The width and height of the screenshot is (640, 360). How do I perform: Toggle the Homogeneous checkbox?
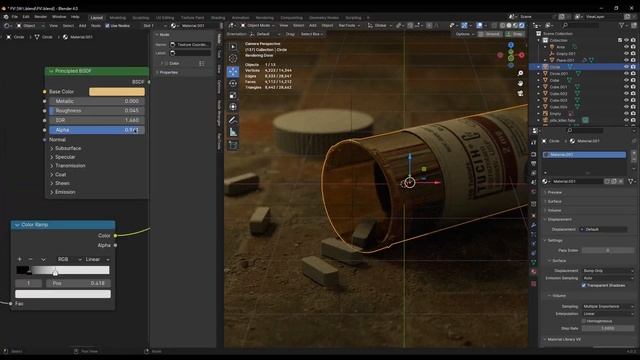[583, 321]
